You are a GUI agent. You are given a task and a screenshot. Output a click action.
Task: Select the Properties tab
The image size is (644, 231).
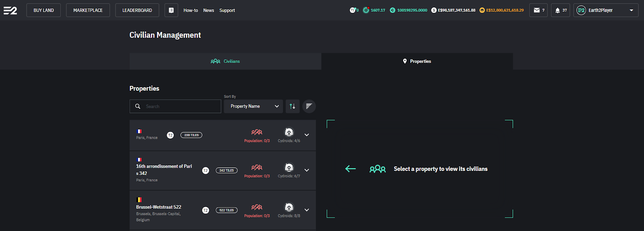pyautogui.click(x=417, y=61)
